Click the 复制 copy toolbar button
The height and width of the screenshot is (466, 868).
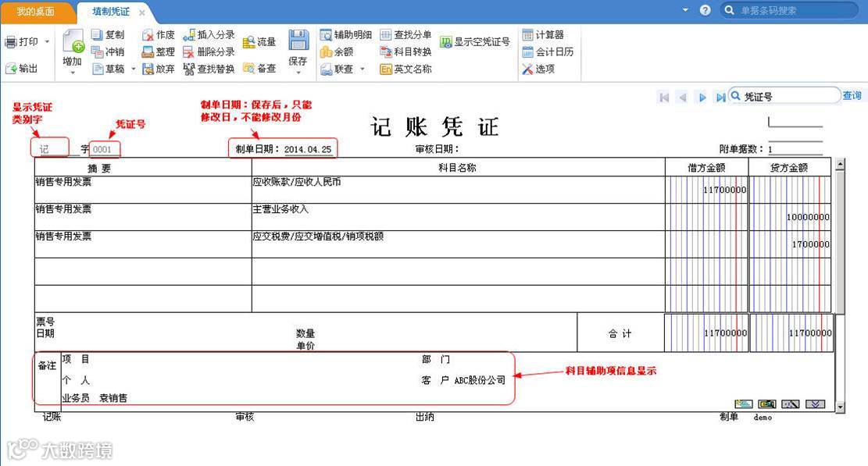[108, 35]
